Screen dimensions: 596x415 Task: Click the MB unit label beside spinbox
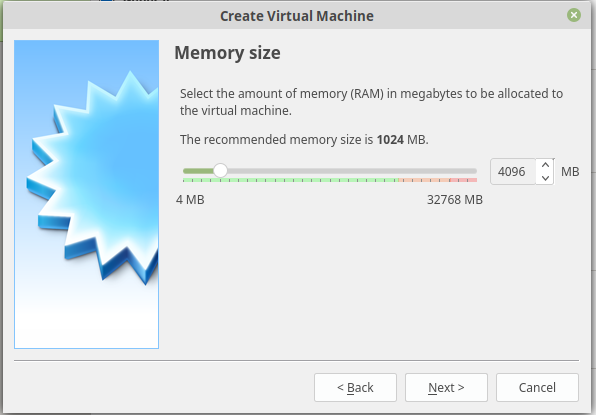tap(570, 171)
